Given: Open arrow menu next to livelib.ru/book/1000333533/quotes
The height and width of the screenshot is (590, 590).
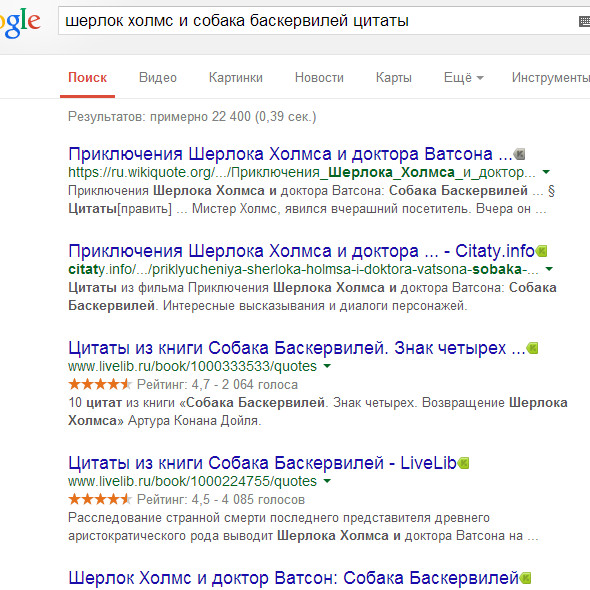Looking at the screenshot, I should pos(327,366).
